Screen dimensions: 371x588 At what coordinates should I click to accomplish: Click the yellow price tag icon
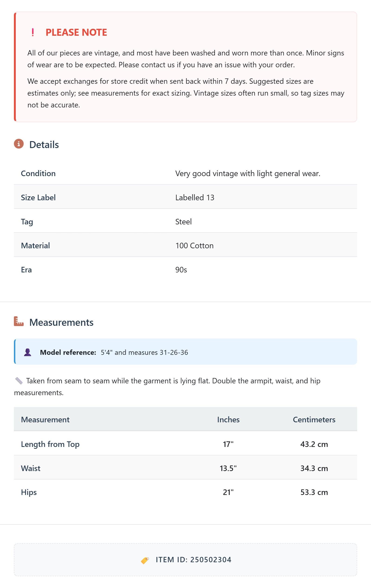tap(145, 560)
